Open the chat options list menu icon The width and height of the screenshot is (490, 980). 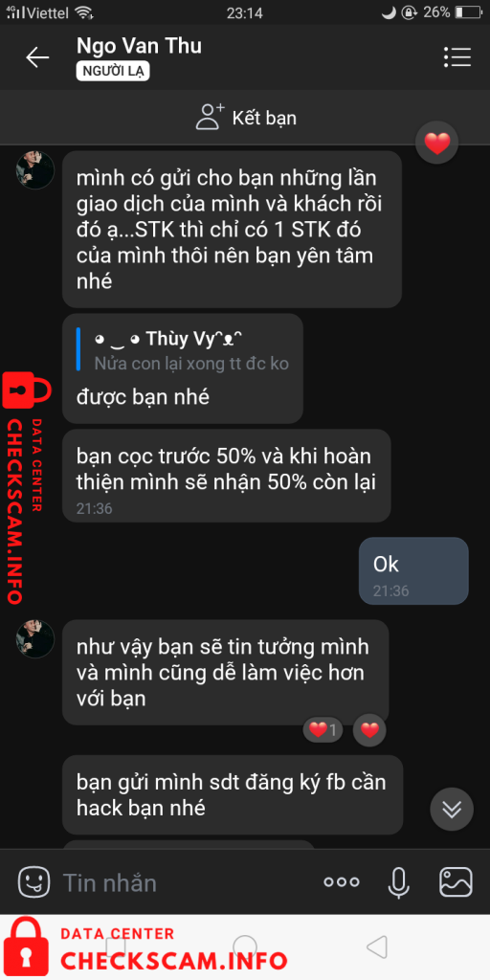click(457, 56)
